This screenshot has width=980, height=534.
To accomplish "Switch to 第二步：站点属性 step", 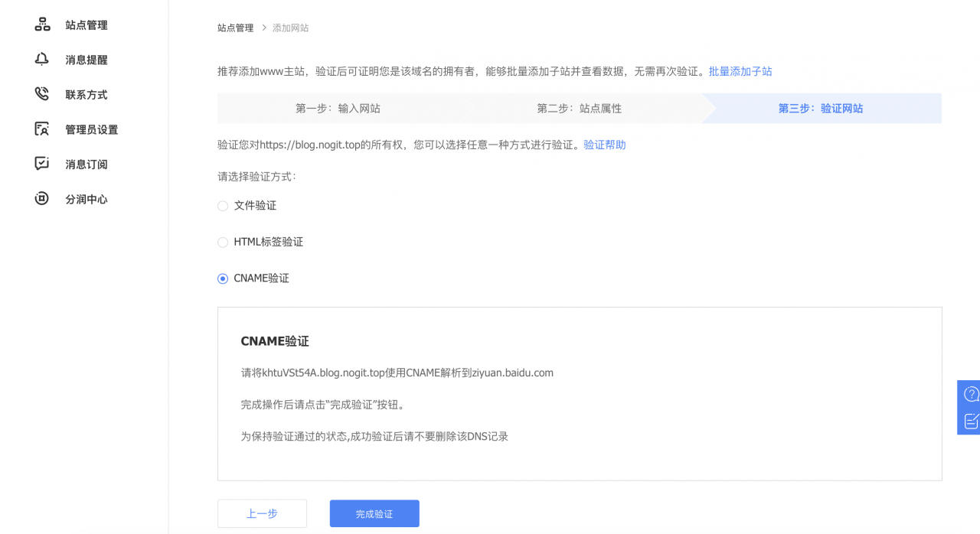I will click(580, 108).
